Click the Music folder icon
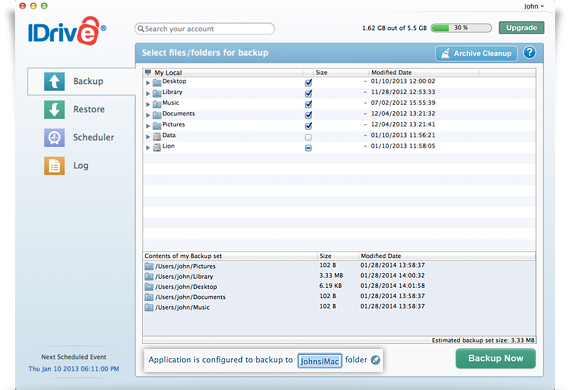 click(157, 104)
